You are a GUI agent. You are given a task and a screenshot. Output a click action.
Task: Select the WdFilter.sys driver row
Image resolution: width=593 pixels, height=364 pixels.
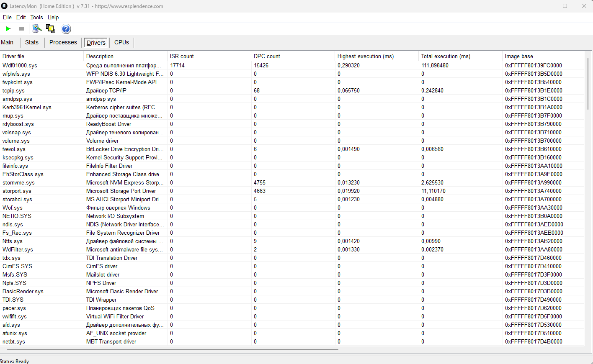(x=292, y=249)
